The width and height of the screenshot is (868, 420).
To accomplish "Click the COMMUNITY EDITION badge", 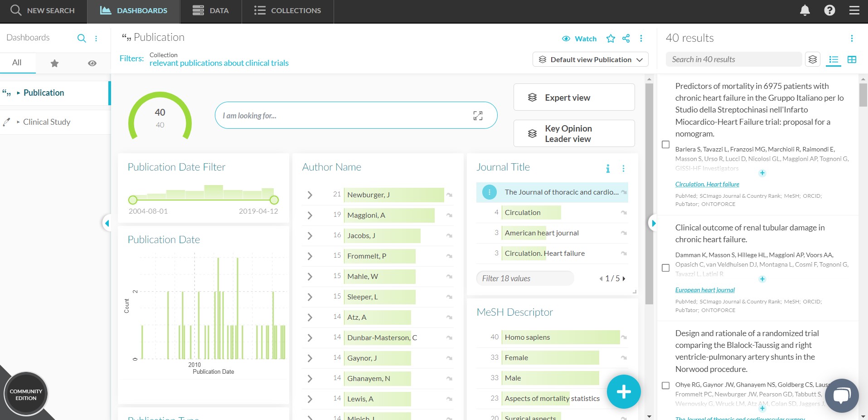I will pyautogui.click(x=26, y=395).
